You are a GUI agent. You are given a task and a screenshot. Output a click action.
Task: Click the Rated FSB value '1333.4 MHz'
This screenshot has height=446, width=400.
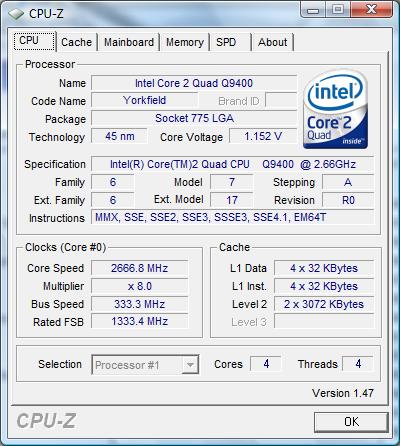pyautogui.click(x=139, y=322)
